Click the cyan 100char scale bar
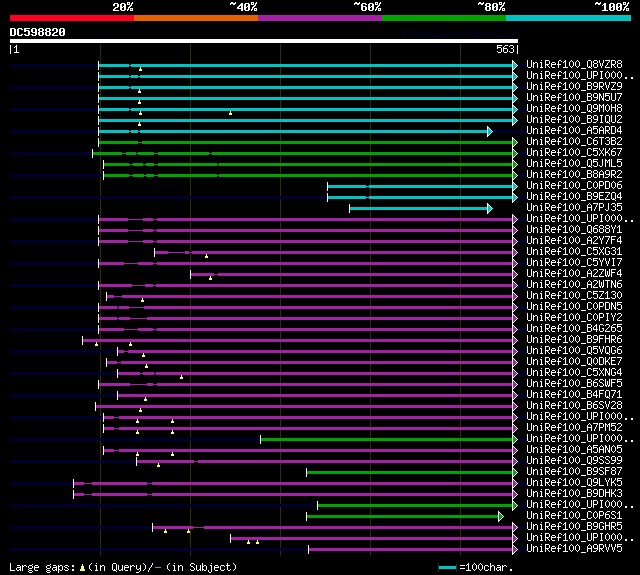640x575 pixels. point(447,567)
